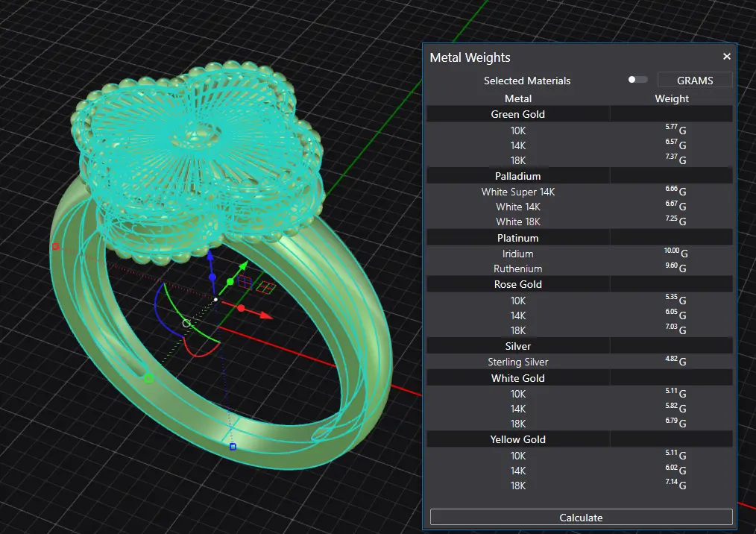Viewport: 756px width, 534px height.
Task: Select White 14K palladium row
Action: point(579,207)
